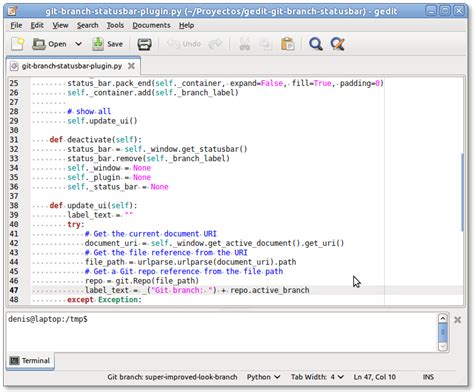Close the git-branch-statusbar-plugin.py tab
The height and width of the screenshot is (392, 474).
(131, 66)
